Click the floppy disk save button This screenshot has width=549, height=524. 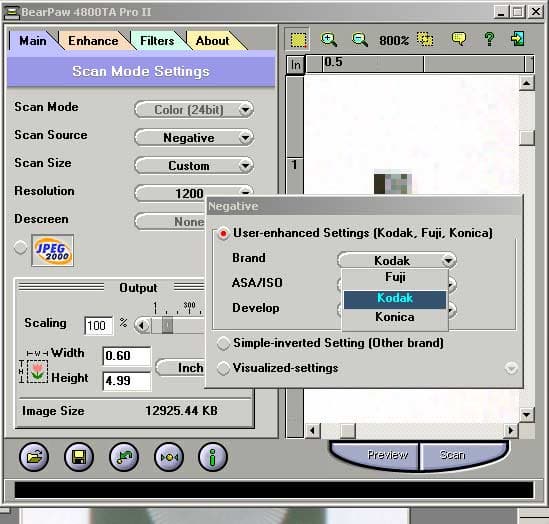pyautogui.click(x=79, y=457)
